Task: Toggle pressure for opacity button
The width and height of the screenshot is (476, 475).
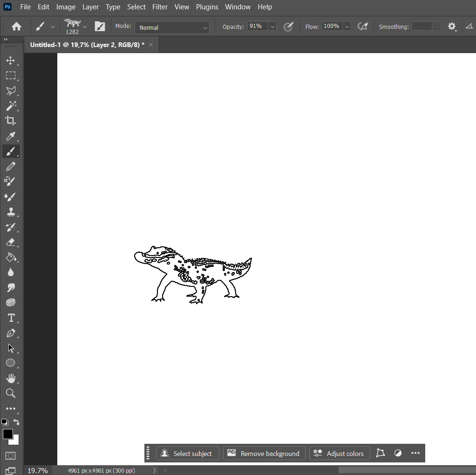Action: coord(289,27)
